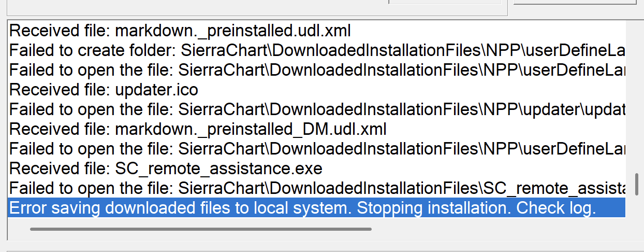Select the "Received file: updater.ico" log line

coord(104,90)
